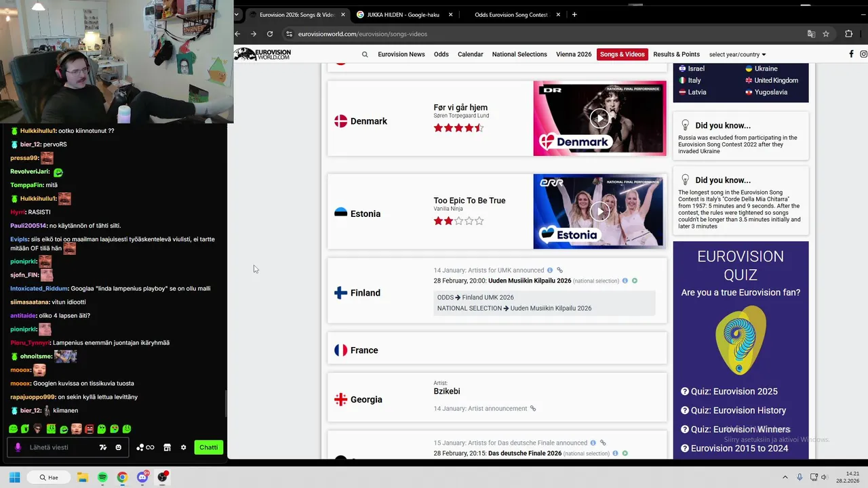Open Eurovision News menu item
868x488 pixels.
(401, 54)
